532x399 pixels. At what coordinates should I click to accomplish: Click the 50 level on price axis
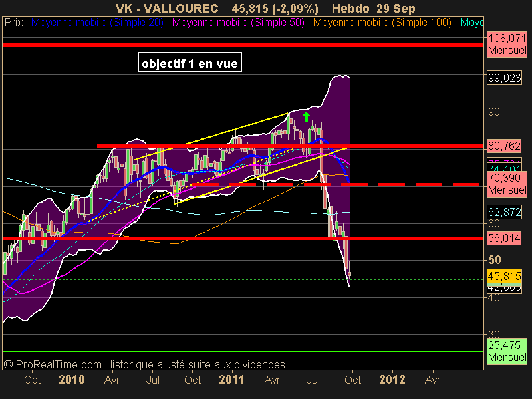tap(494, 260)
